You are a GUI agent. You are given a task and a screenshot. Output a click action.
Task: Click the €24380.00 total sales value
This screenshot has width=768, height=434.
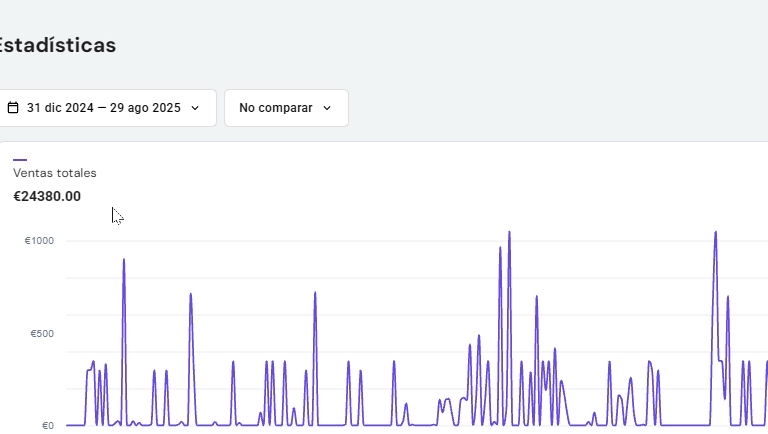tap(47, 196)
